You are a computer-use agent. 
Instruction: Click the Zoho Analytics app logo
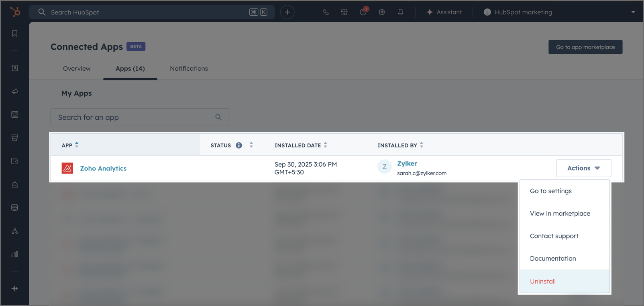67,168
